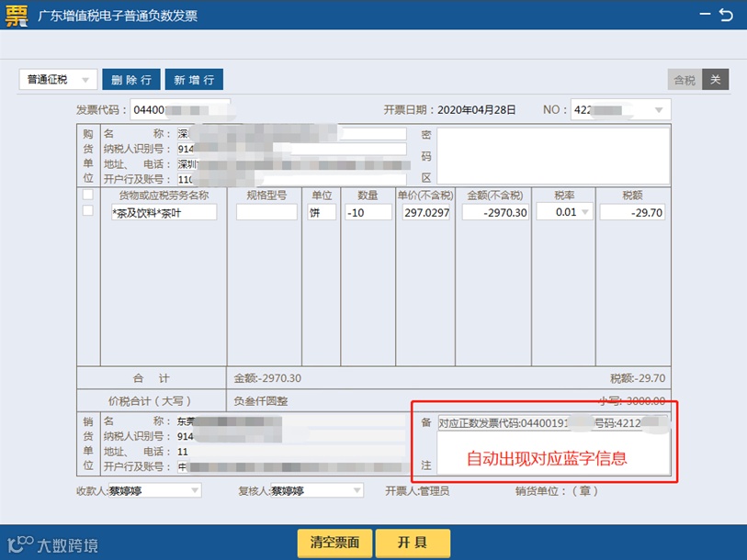747x560 pixels.
Task: Click the 负叁仟圆整 amount text
Action: 261,401
